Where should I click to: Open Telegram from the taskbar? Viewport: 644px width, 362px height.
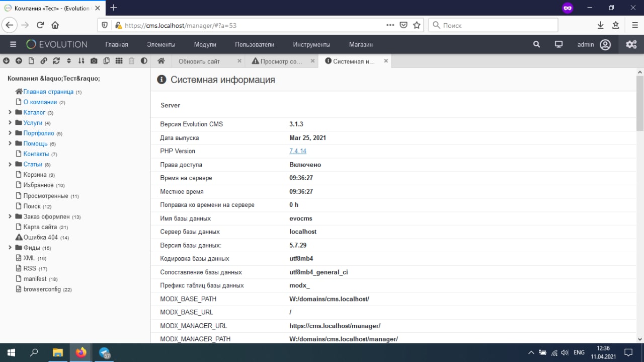click(105, 352)
